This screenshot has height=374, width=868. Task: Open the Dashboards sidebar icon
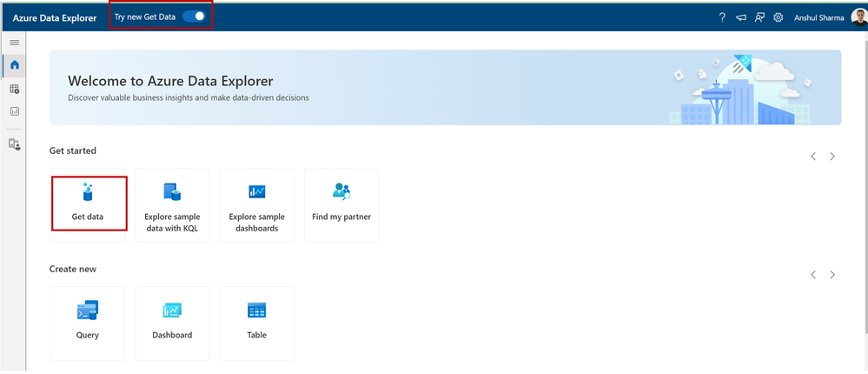click(15, 111)
